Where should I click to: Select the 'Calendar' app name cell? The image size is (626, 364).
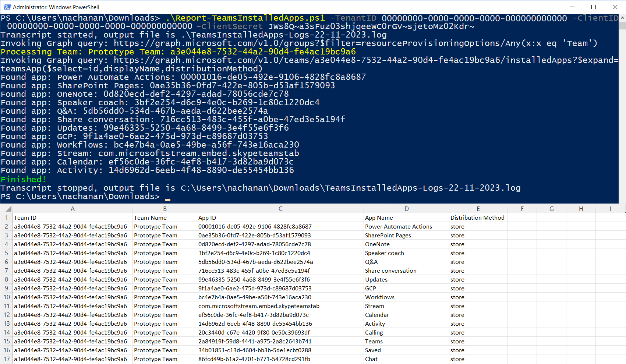pyautogui.click(x=406, y=315)
